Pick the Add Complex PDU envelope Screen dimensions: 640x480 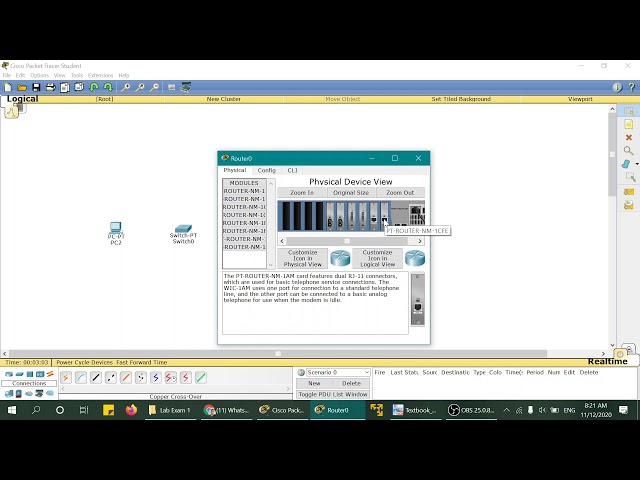point(629,205)
